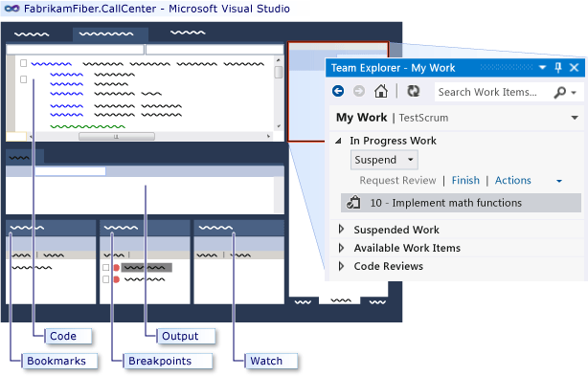Click the Actions link

(x=512, y=180)
